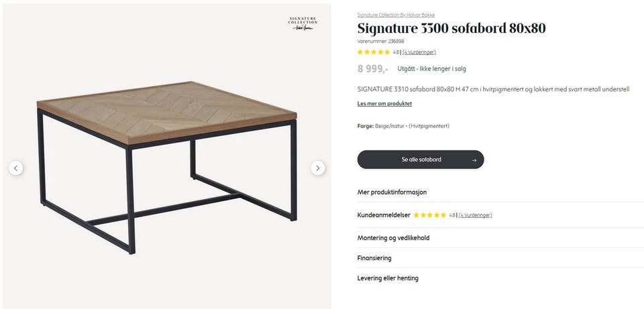Show the next product image

318,168
